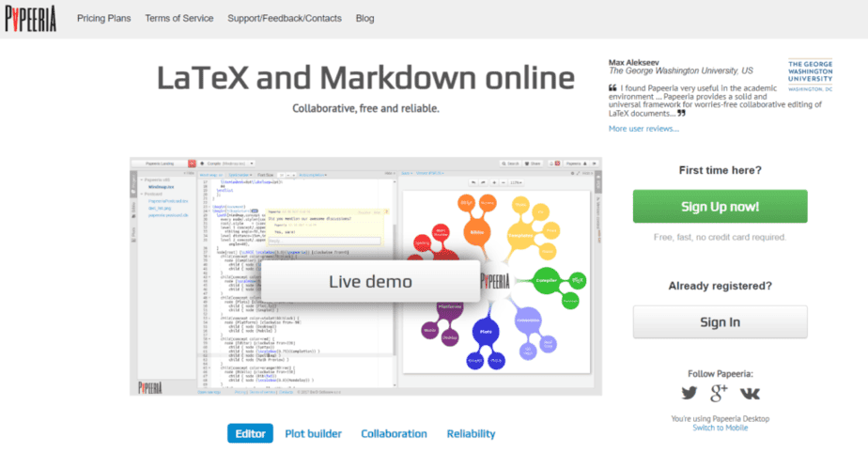Click the George Washington University logo
Viewport: 868px width, 453px height.
(x=810, y=75)
